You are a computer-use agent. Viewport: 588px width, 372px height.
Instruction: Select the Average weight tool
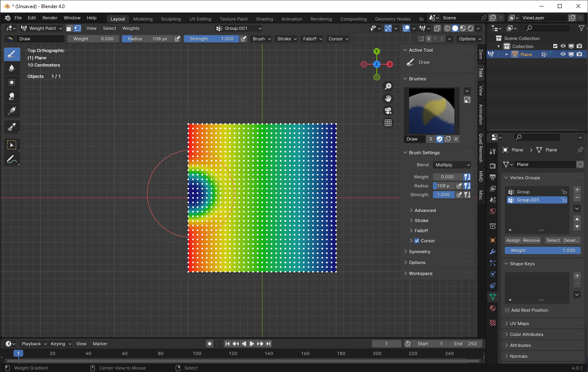pyautogui.click(x=12, y=82)
